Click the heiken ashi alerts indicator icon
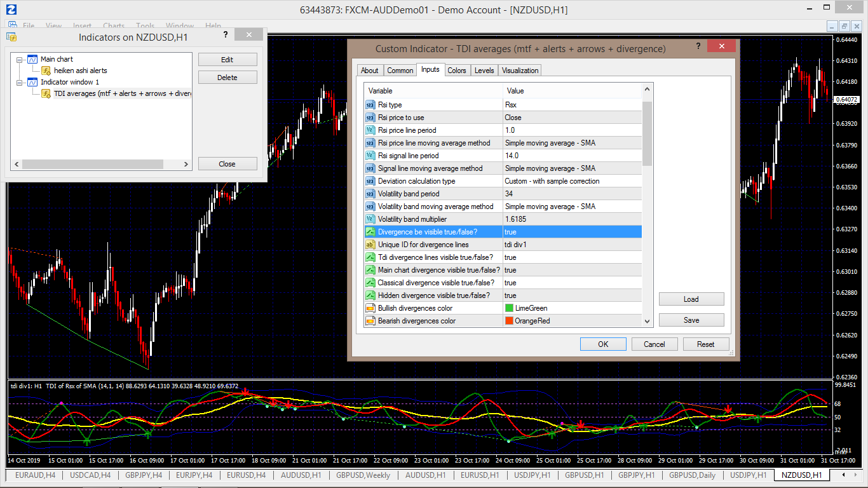The image size is (868, 488). pos(46,71)
